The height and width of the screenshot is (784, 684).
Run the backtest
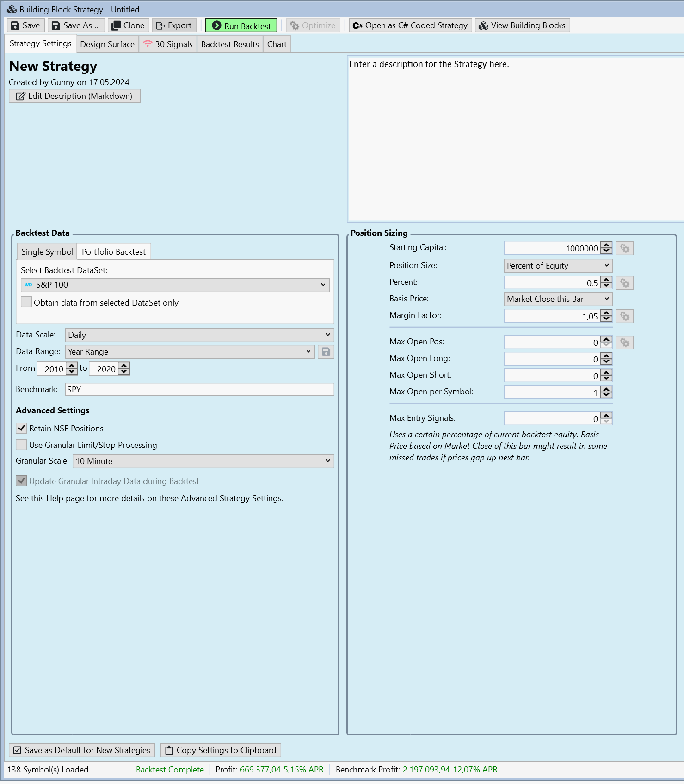pos(241,25)
